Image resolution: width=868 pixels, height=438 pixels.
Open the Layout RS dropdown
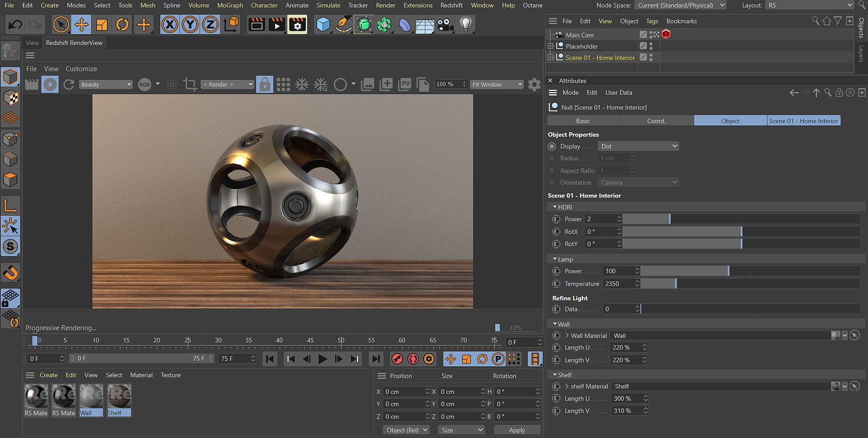810,5
